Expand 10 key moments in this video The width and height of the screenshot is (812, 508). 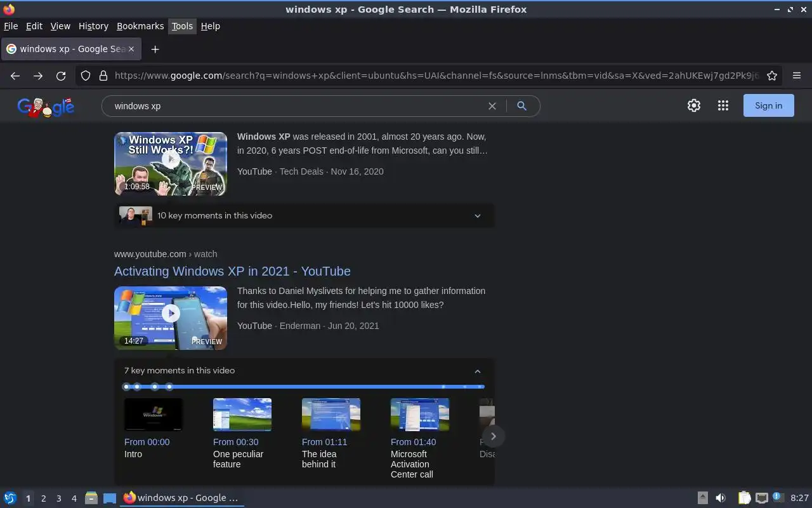(x=304, y=216)
